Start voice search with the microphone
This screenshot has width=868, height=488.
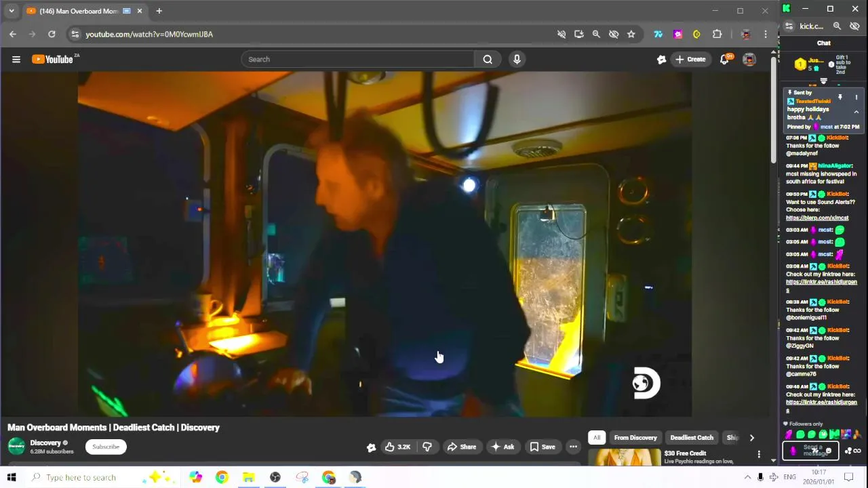click(x=517, y=60)
